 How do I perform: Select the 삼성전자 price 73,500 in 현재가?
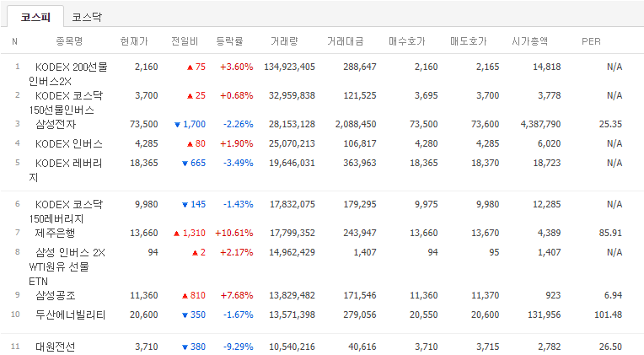(144, 124)
